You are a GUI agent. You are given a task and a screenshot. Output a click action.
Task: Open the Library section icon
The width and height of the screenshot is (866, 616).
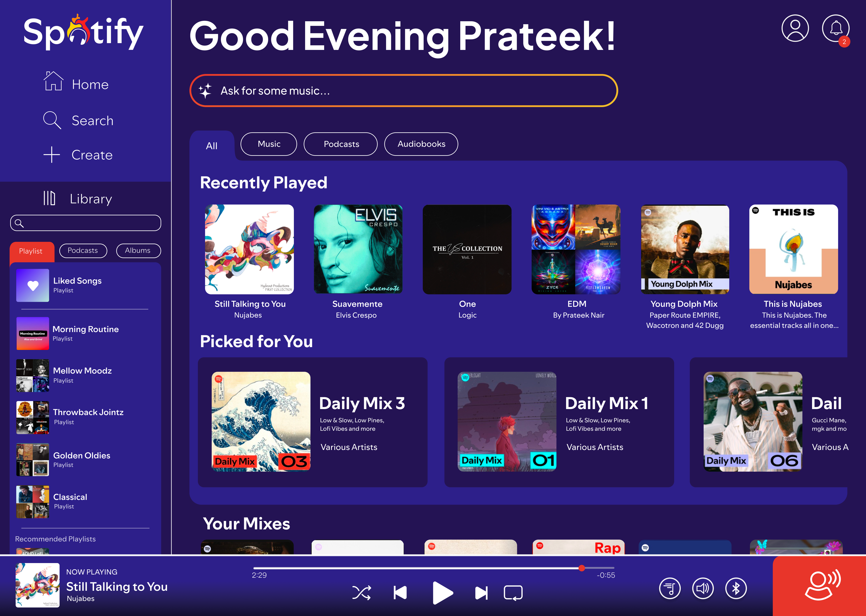[x=49, y=198]
